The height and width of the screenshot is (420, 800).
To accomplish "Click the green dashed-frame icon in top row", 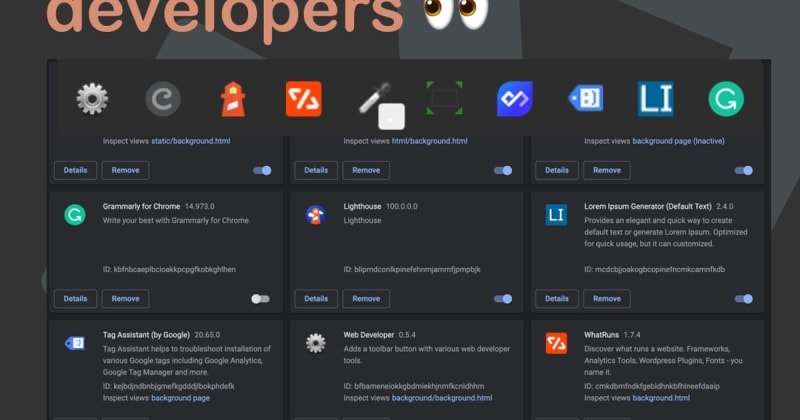I will click(444, 98).
